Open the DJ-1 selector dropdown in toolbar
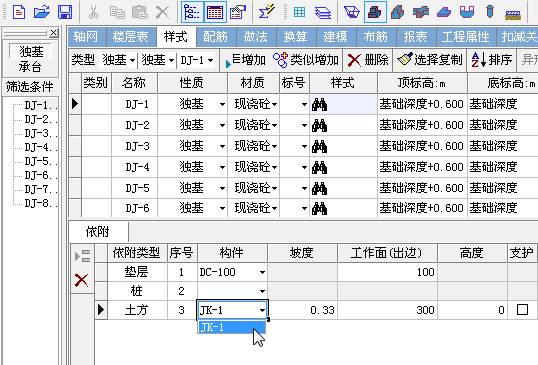 pyautogui.click(x=211, y=61)
